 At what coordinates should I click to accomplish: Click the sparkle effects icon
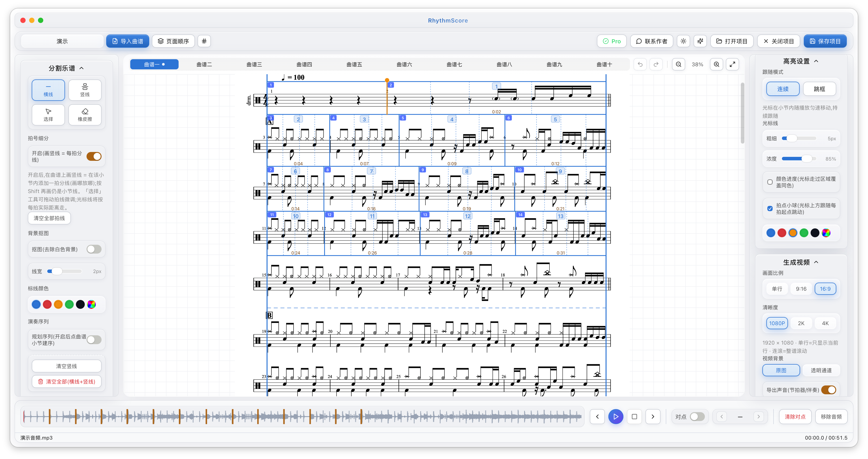click(700, 41)
